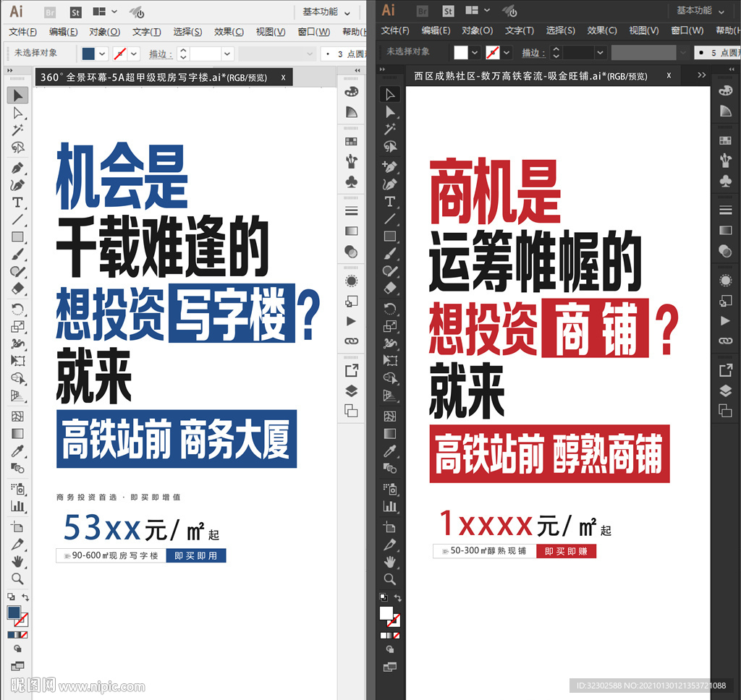The height and width of the screenshot is (700, 741).
Task: Open the Brushes panel
Action: pos(351,162)
